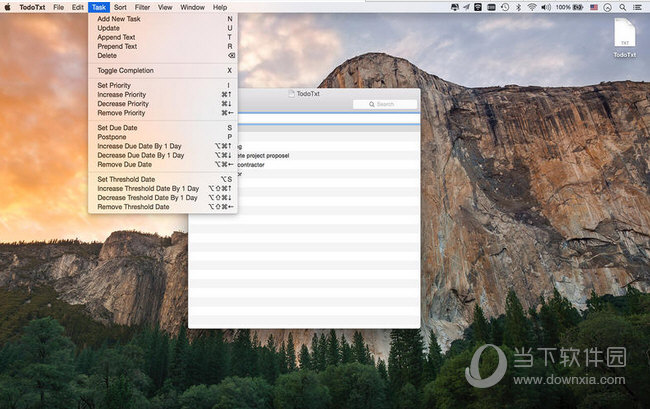Screen dimensions: 650x409
Task: Click the battery status indicator
Action: click(570, 7)
